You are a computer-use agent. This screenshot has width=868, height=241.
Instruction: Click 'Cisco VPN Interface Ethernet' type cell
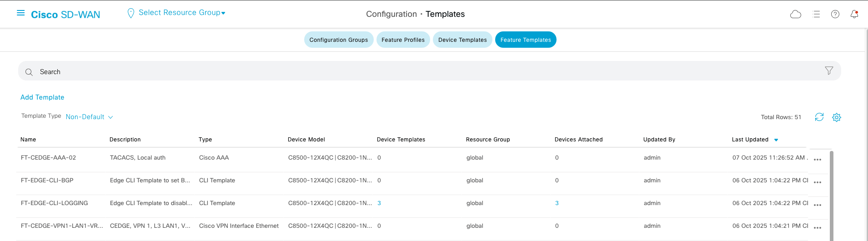239,226
